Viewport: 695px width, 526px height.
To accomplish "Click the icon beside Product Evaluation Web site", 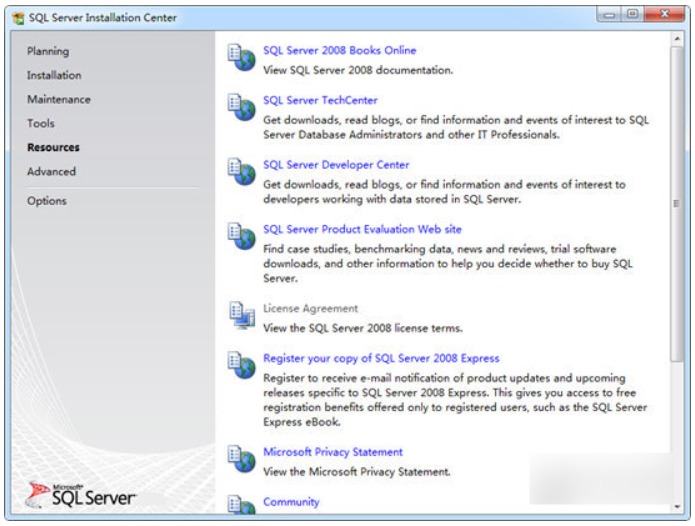I will tap(242, 236).
